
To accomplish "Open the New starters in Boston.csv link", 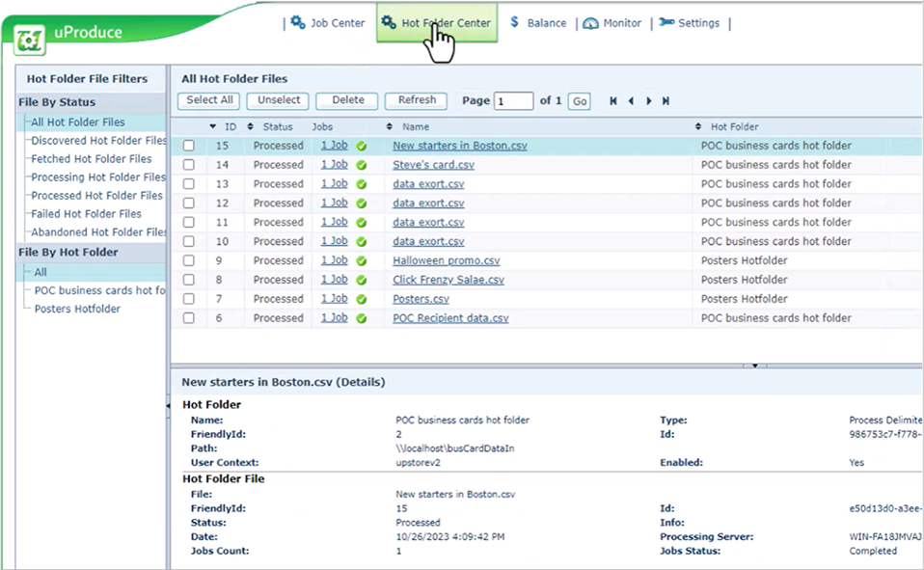I will click(460, 146).
